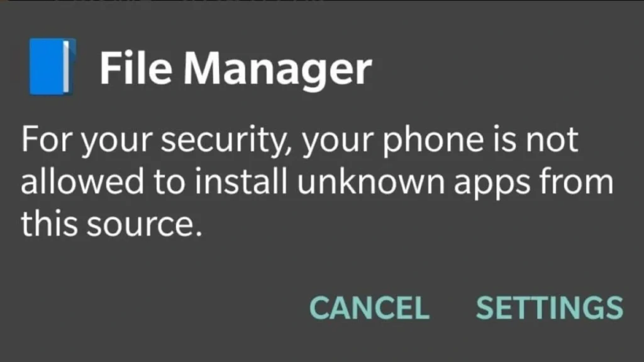Choose the teal CANCEL text action
The height and width of the screenshot is (362, 644).
click(369, 308)
